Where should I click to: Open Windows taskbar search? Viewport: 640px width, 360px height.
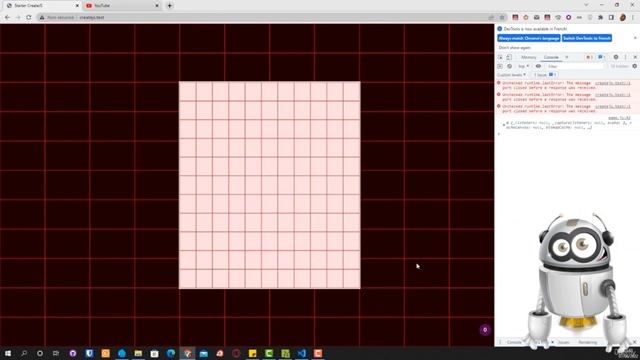(x=24, y=353)
